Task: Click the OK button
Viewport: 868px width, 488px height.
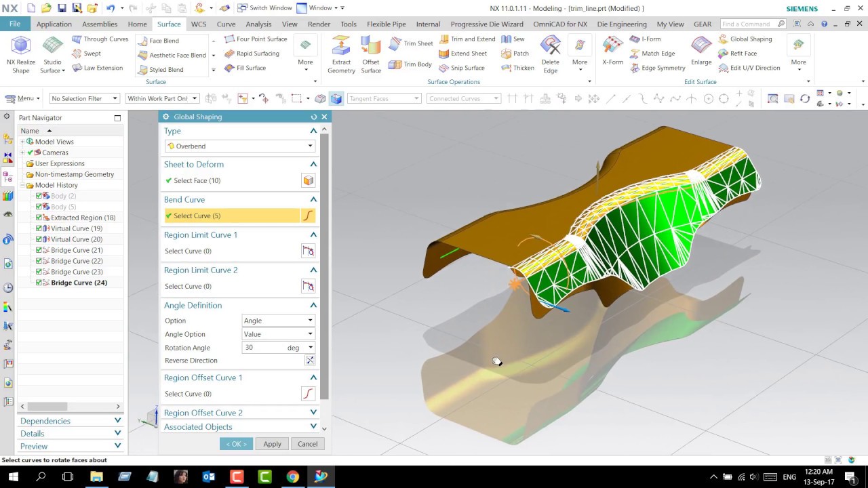Action: [x=236, y=444]
